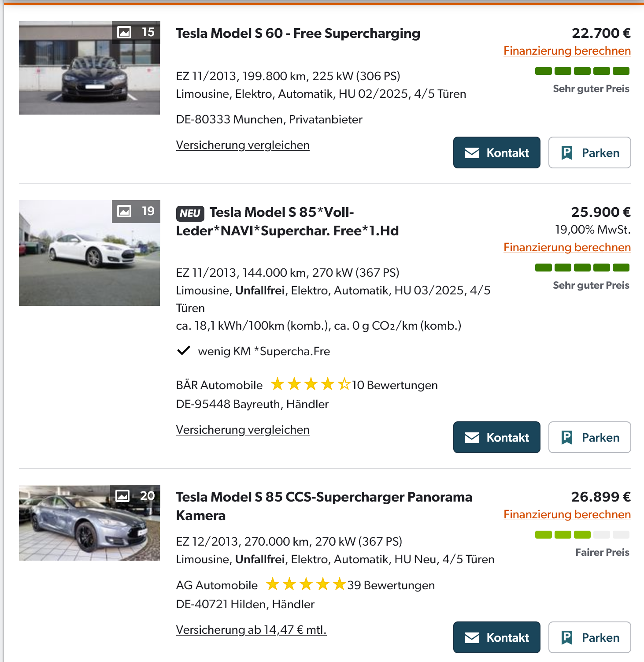Calculate financing for the 22.700 € Tesla
Image resolution: width=644 pixels, height=662 pixels.
click(567, 51)
